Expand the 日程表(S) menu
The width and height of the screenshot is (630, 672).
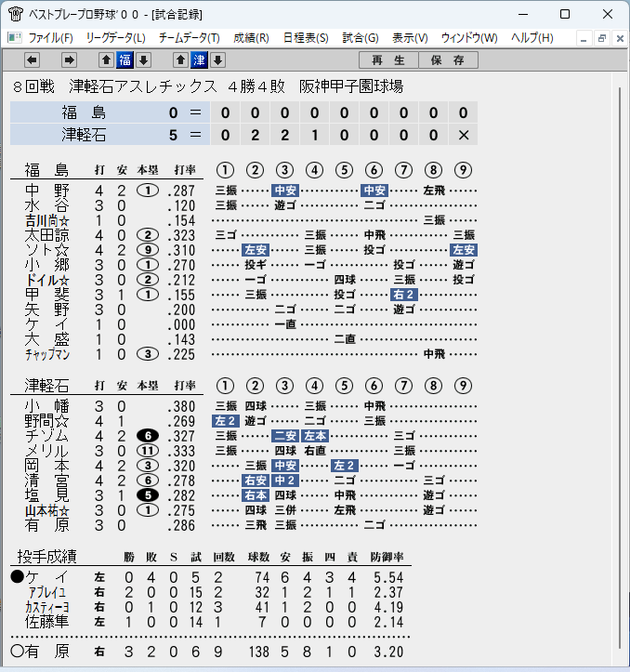(x=306, y=38)
